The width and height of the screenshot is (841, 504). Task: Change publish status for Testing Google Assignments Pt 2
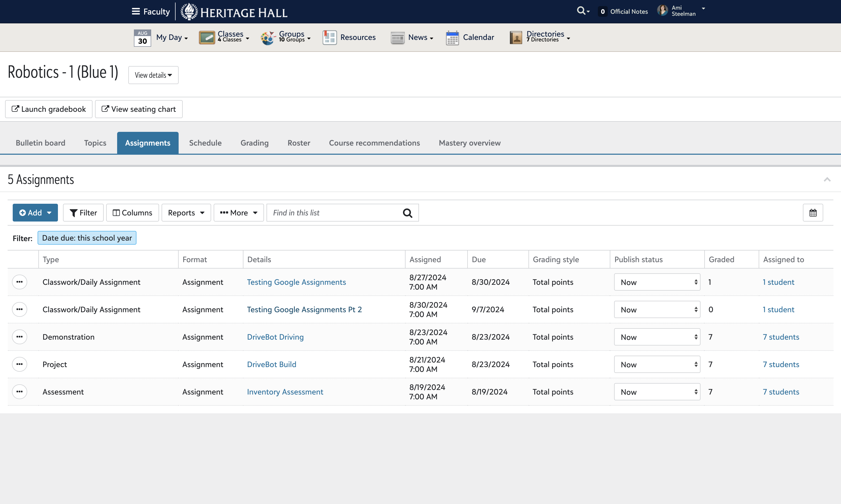657,309
